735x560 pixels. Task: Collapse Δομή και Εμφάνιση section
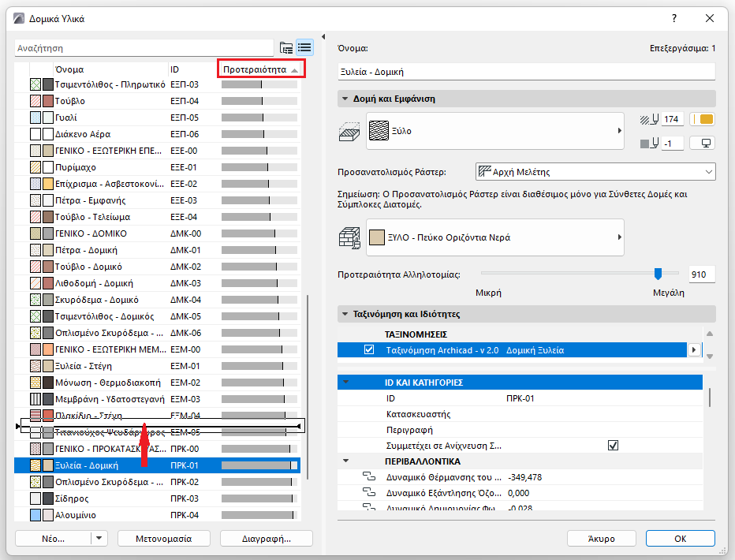click(345, 99)
